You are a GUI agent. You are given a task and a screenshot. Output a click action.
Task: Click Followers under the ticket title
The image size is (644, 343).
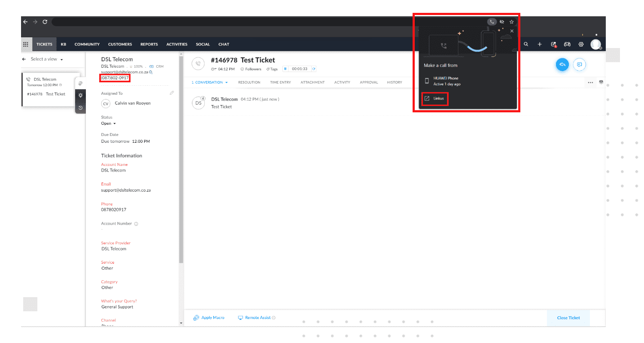click(x=251, y=69)
